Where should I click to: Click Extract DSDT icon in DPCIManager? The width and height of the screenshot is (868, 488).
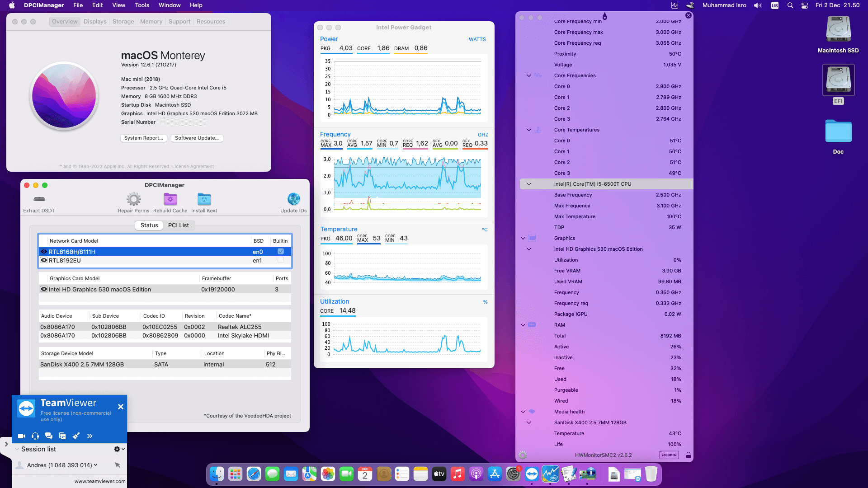(39, 199)
